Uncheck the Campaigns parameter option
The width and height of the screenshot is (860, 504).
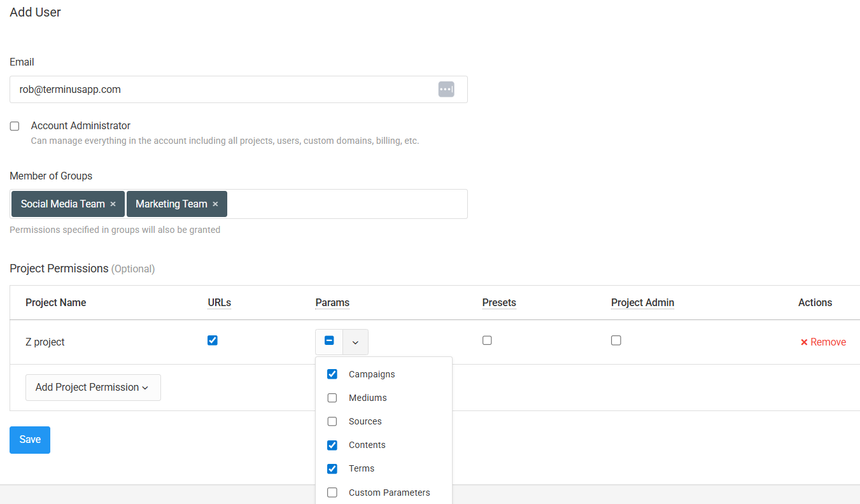332,374
